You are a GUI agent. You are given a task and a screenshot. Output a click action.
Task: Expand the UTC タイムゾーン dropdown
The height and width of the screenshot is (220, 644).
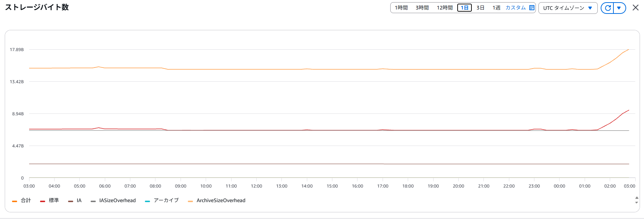tap(568, 8)
